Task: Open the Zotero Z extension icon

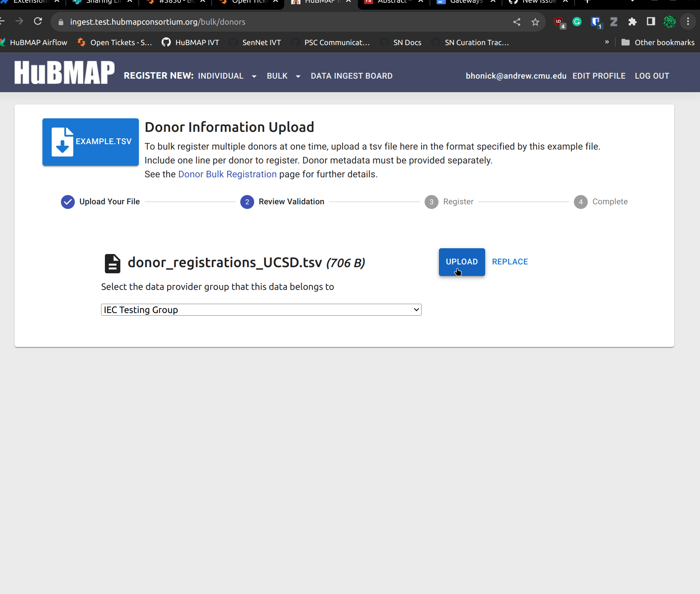Action: pyautogui.click(x=614, y=22)
